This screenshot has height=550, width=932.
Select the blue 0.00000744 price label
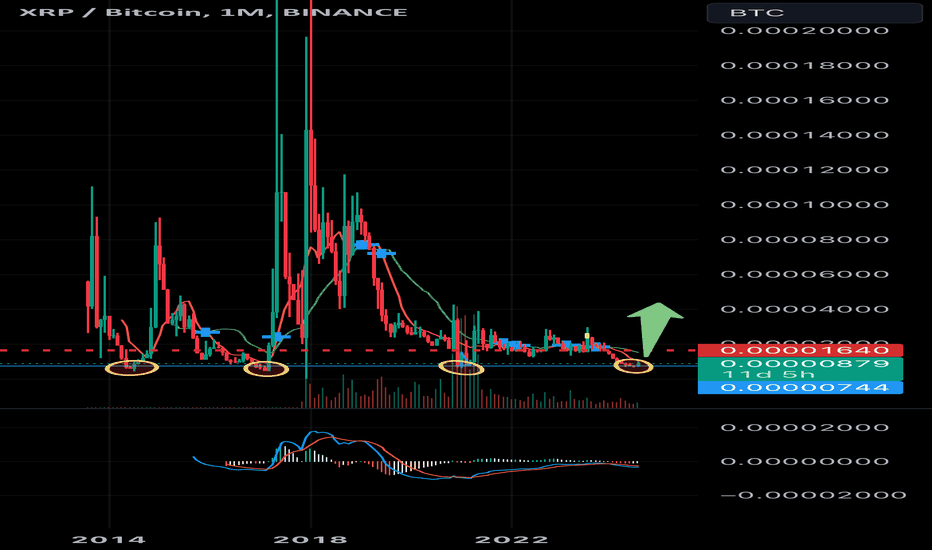click(x=800, y=388)
